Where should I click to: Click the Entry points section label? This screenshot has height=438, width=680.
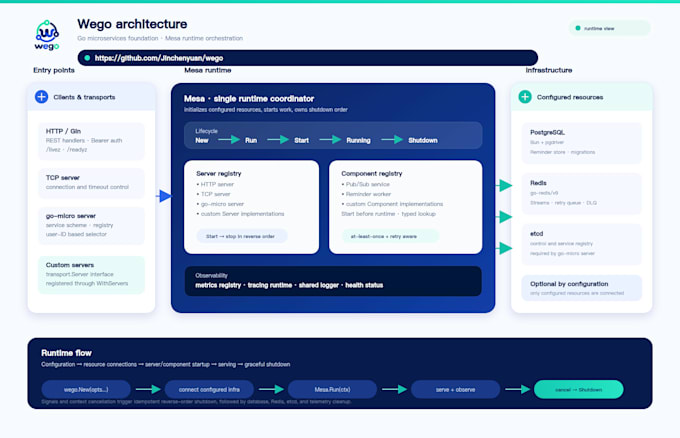tap(54, 70)
